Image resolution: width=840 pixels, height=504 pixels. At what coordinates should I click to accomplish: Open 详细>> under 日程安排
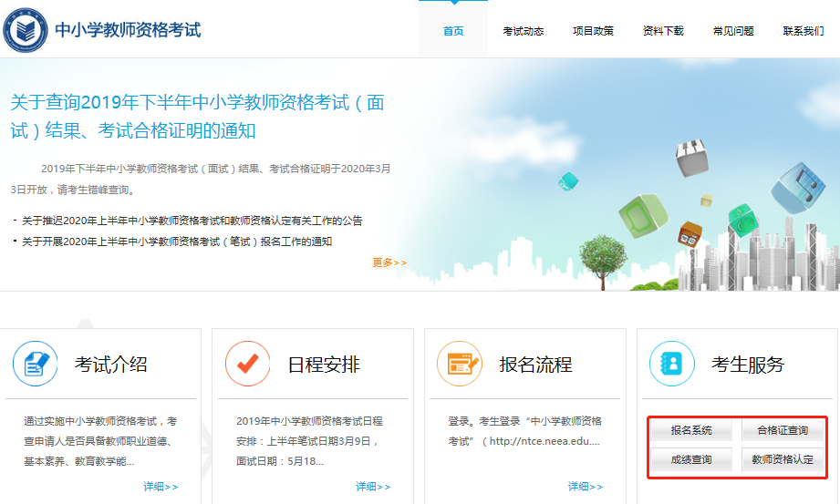click(x=373, y=487)
